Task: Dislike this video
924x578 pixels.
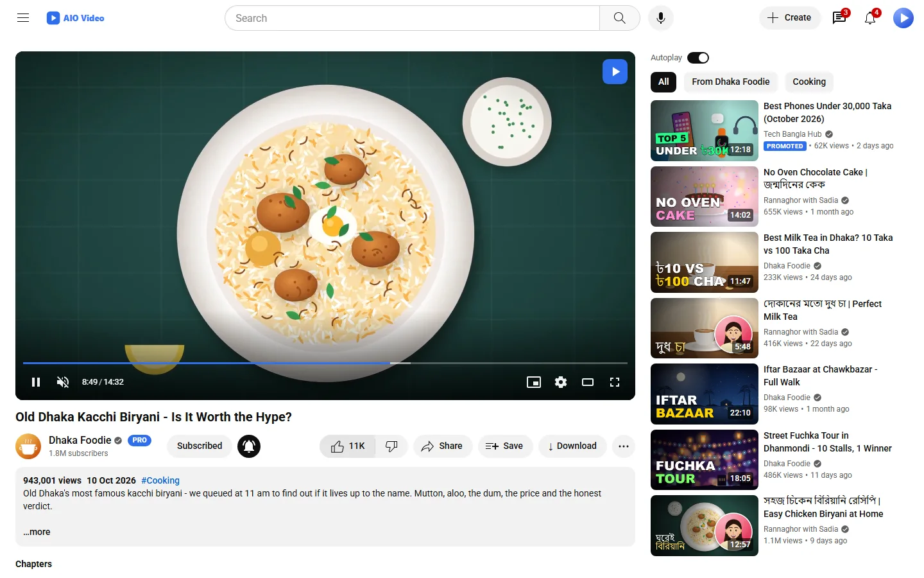Action: (x=391, y=446)
